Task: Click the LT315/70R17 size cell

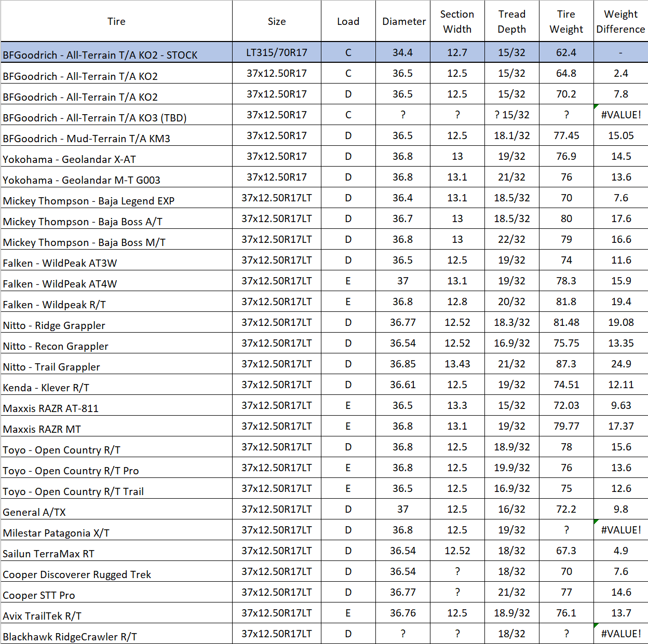Action: 277,52
